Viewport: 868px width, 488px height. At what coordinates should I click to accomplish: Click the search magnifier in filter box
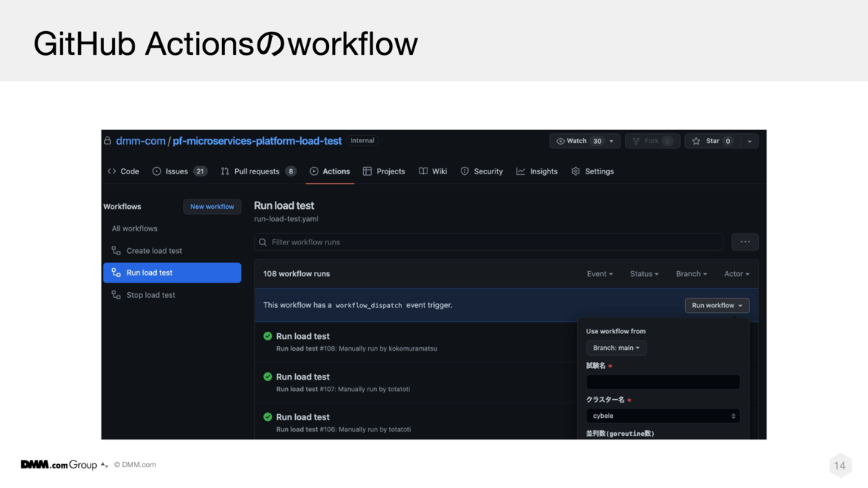pyautogui.click(x=263, y=242)
